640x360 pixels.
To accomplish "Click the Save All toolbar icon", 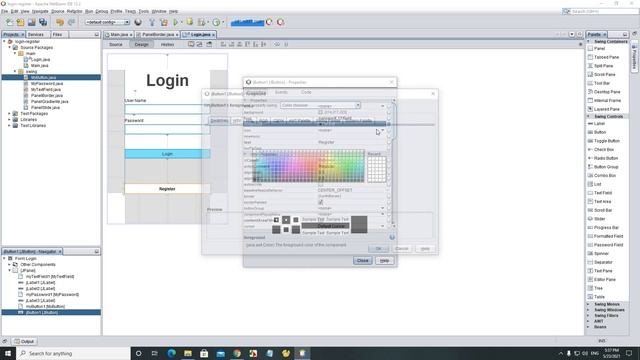I will click(x=43, y=22).
